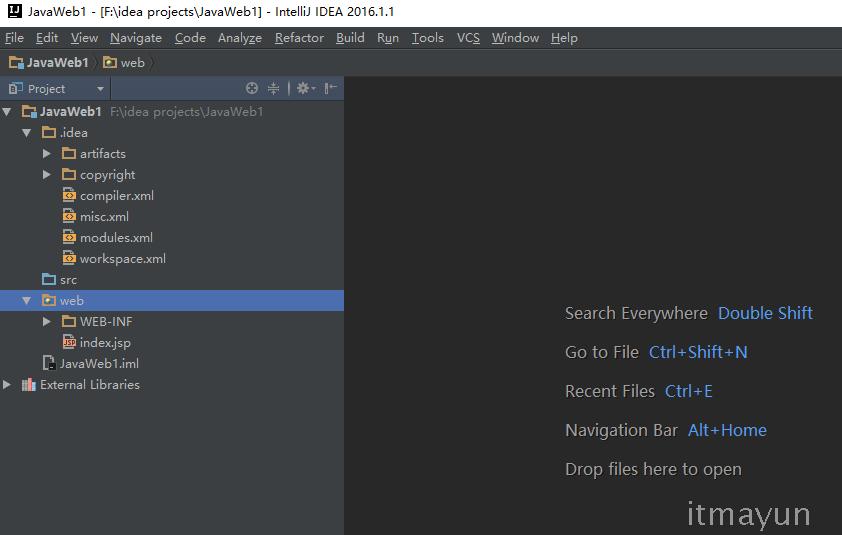This screenshot has width=842, height=535.
Task: Click the JavaWeb1.iml file icon
Action: coord(49,363)
